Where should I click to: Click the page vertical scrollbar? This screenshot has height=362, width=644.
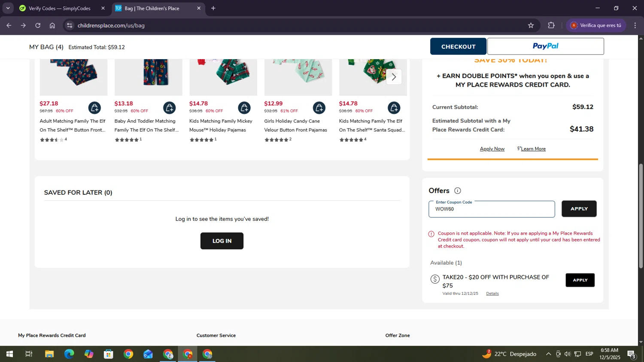click(641, 216)
